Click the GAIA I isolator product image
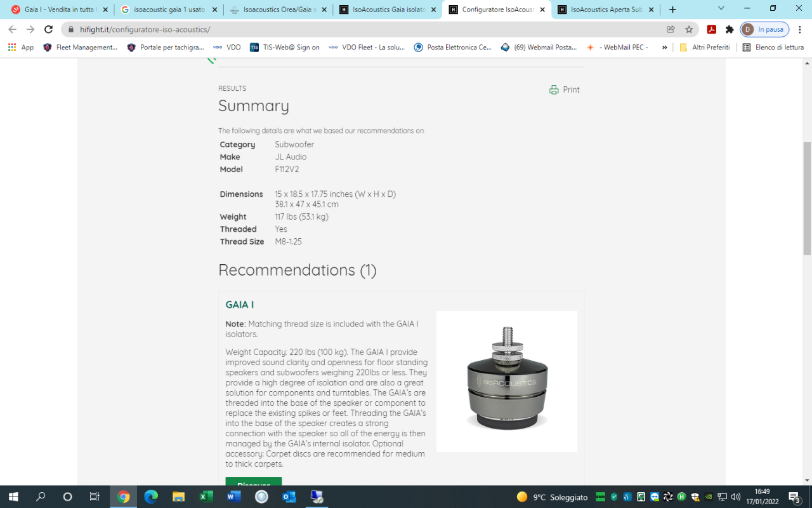 506,381
